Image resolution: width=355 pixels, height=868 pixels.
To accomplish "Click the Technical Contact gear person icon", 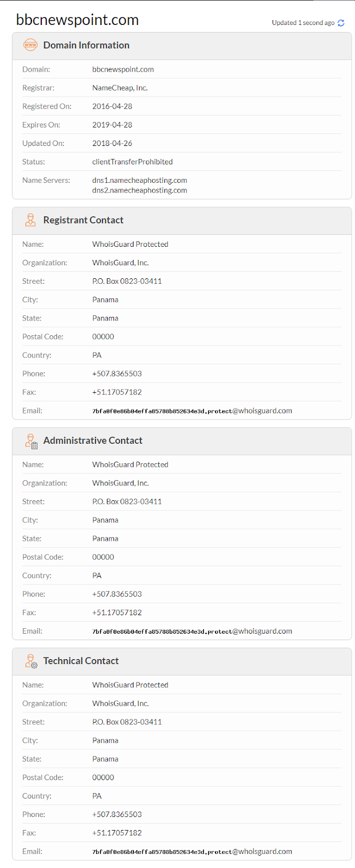I will [31, 661].
